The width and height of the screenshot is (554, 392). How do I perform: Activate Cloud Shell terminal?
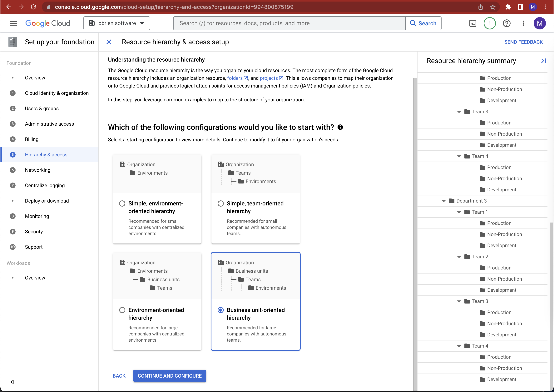pyautogui.click(x=473, y=23)
